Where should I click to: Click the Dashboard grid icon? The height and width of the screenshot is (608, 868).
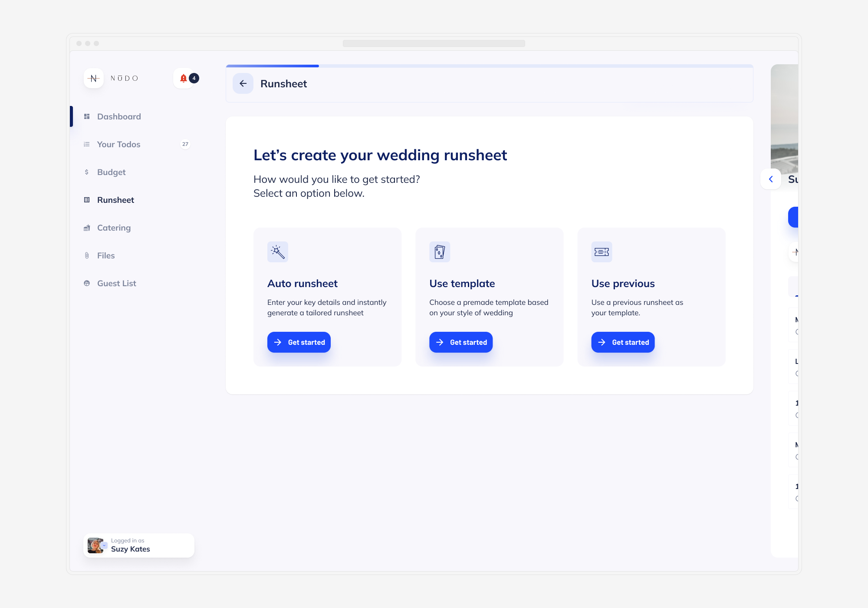(87, 116)
